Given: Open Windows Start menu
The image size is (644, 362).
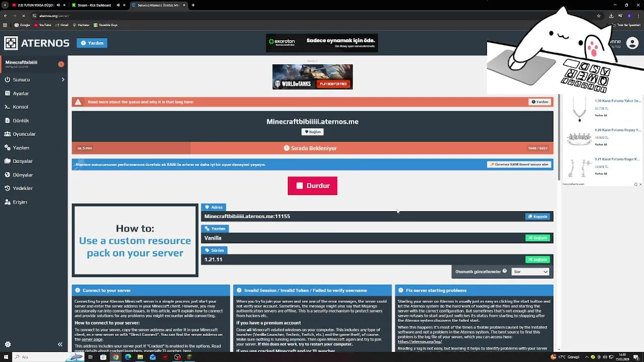Looking at the screenshot, I should pyautogui.click(x=6, y=357).
